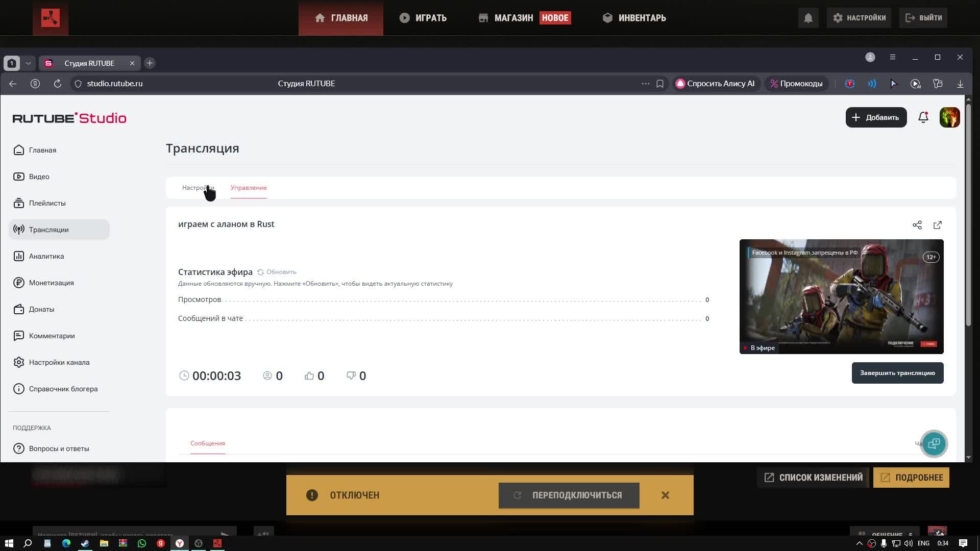Click the refresh statistics icon Обновить

261,272
